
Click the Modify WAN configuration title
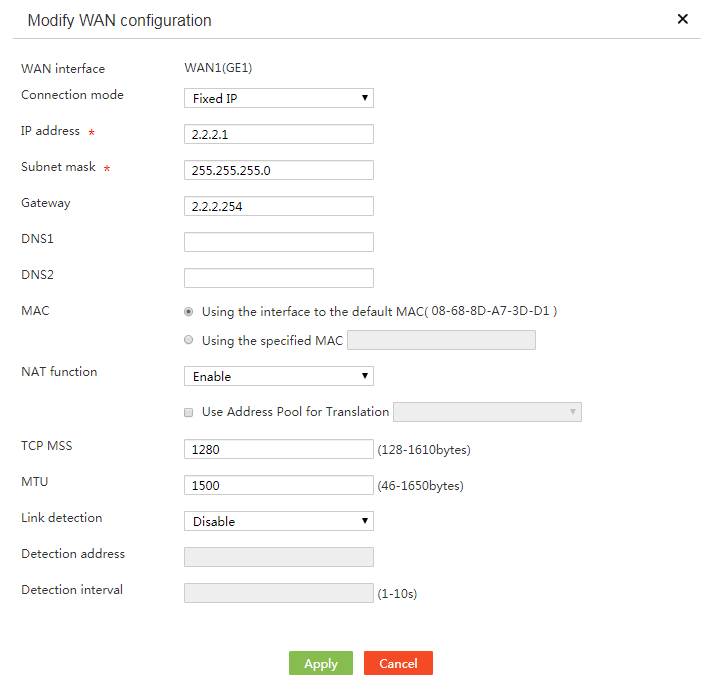[119, 20]
